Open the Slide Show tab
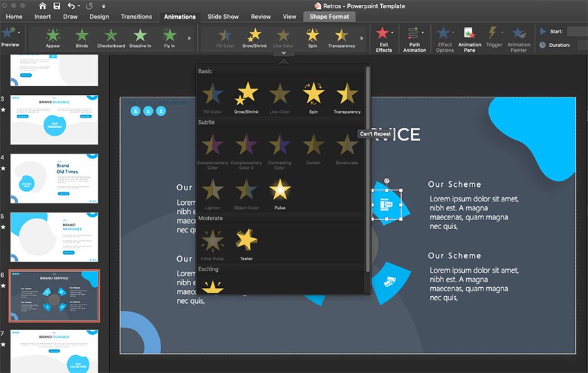 [x=223, y=17]
